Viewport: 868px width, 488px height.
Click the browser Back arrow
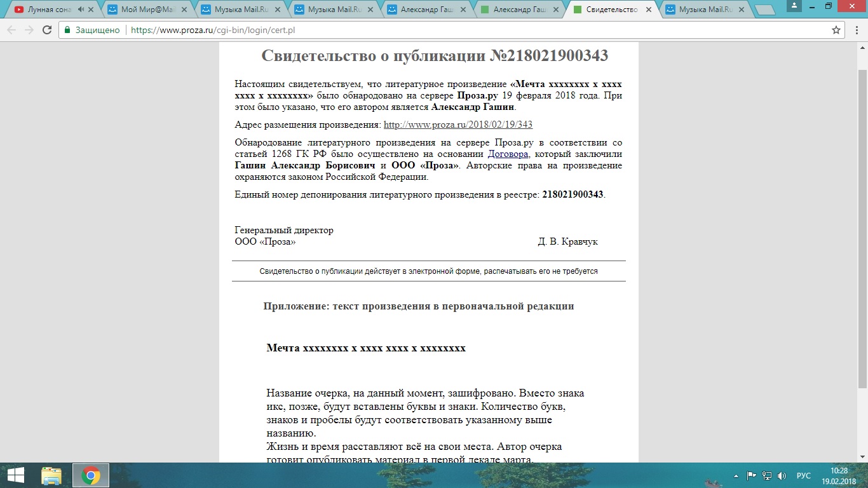pyautogui.click(x=11, y=30)
